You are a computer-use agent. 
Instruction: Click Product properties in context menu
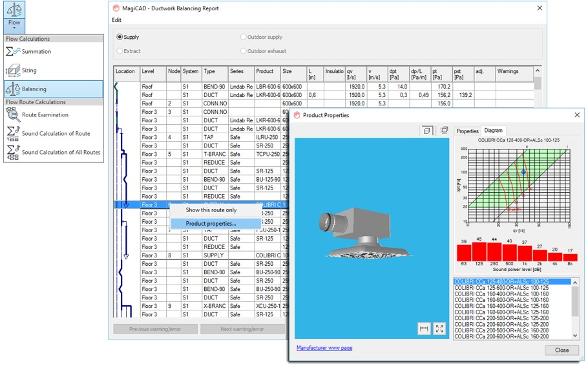211,224
